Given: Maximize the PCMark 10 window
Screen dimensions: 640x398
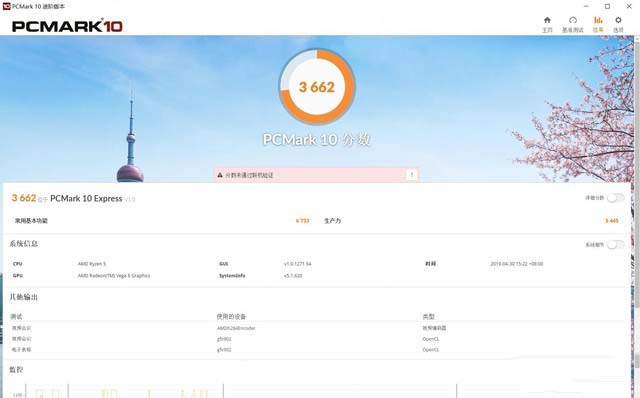Looking at the screenshot, I should 607,6.
